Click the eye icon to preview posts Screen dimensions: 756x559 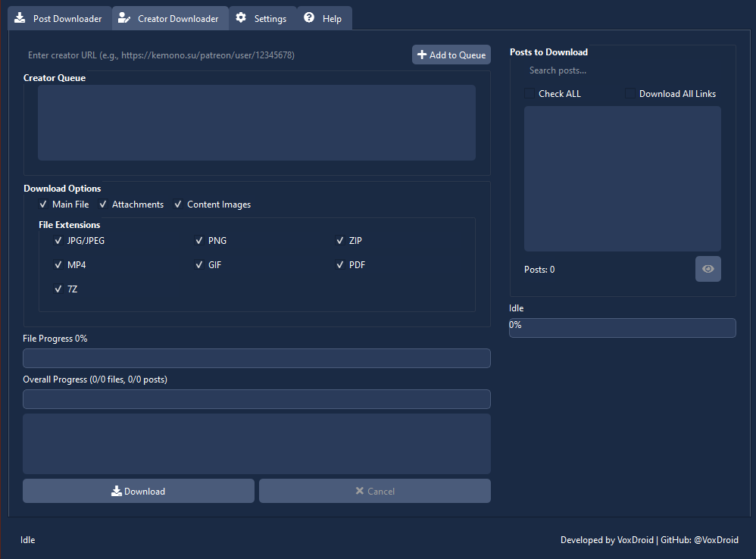click(x=708, y=268)
